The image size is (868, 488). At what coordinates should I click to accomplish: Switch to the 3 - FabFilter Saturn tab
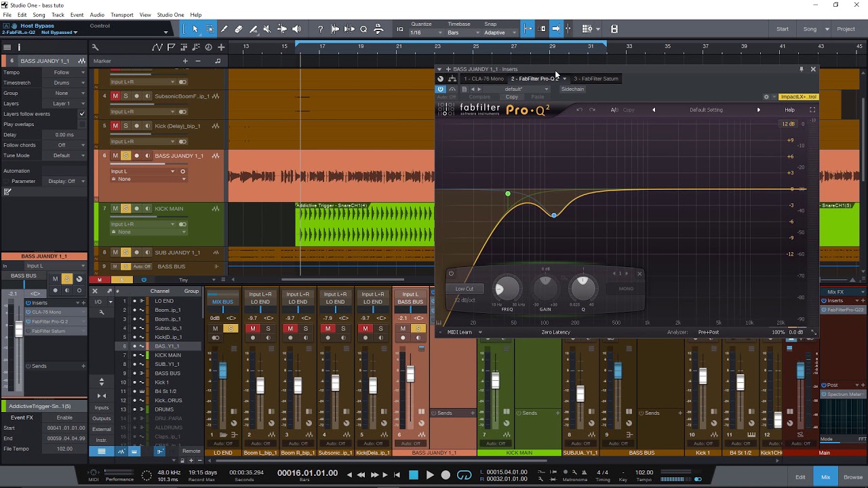tap(596, 79)
